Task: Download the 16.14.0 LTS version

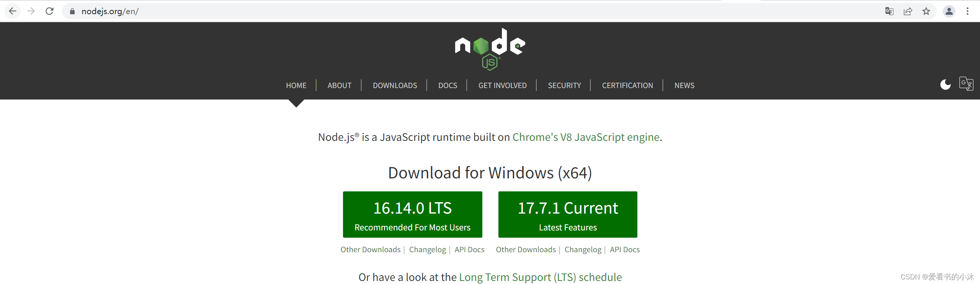Action: pos(412,214)
